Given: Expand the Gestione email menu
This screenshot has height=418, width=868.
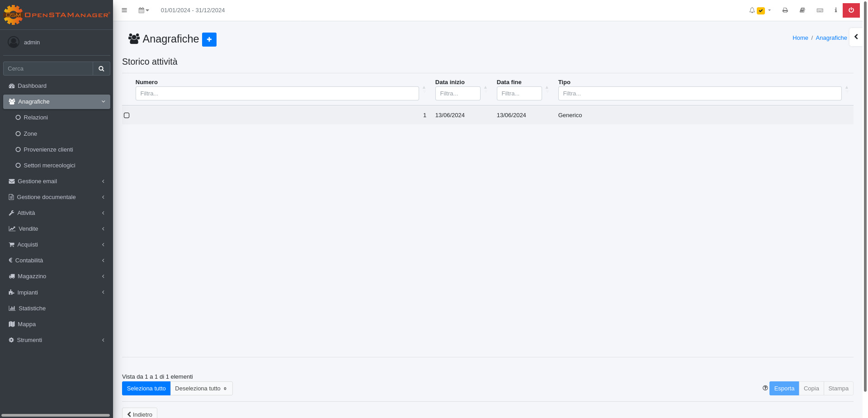Looking at the screenshot, I should 57,181.
